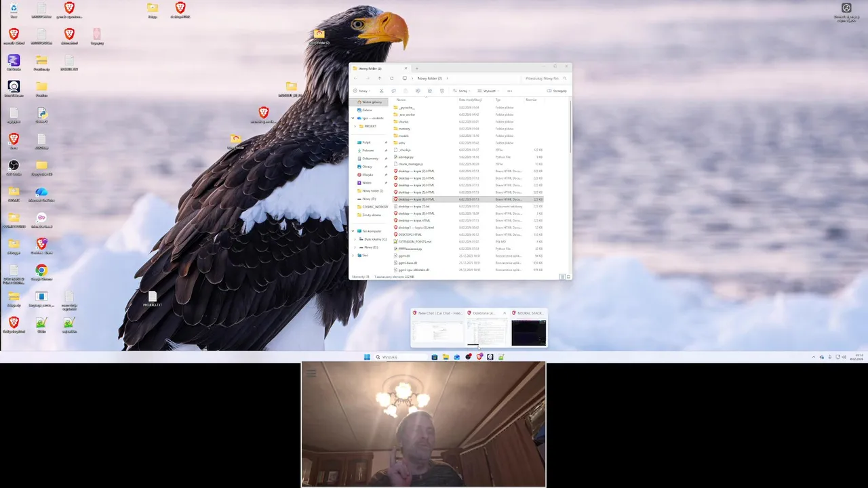The height and width of the screenshot is (488, 868).
Task: Open the Wyświetl view dropdown
Action: [488, 91]
